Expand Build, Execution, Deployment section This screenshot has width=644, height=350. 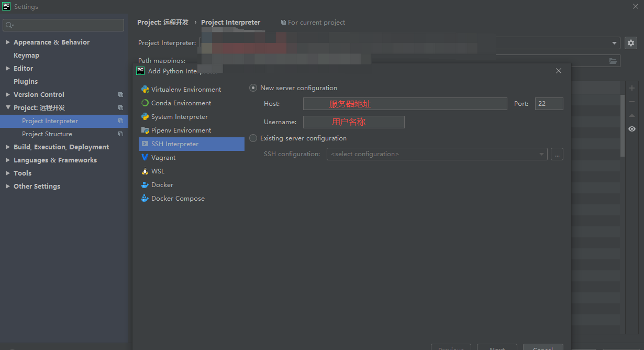[7, 147]
